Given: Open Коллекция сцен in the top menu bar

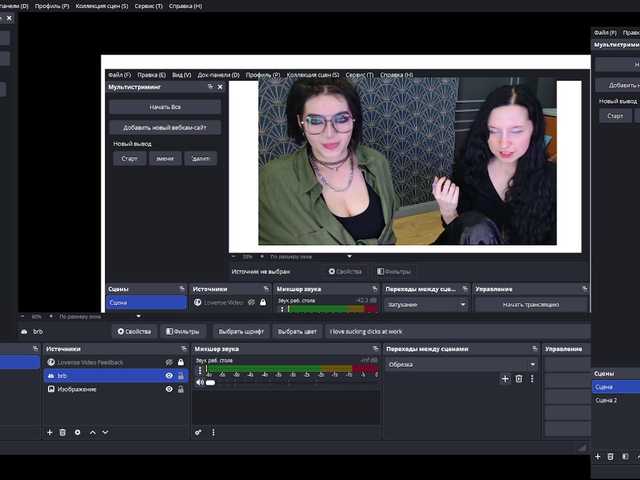Looking at the screenshot, I should 102,6.
